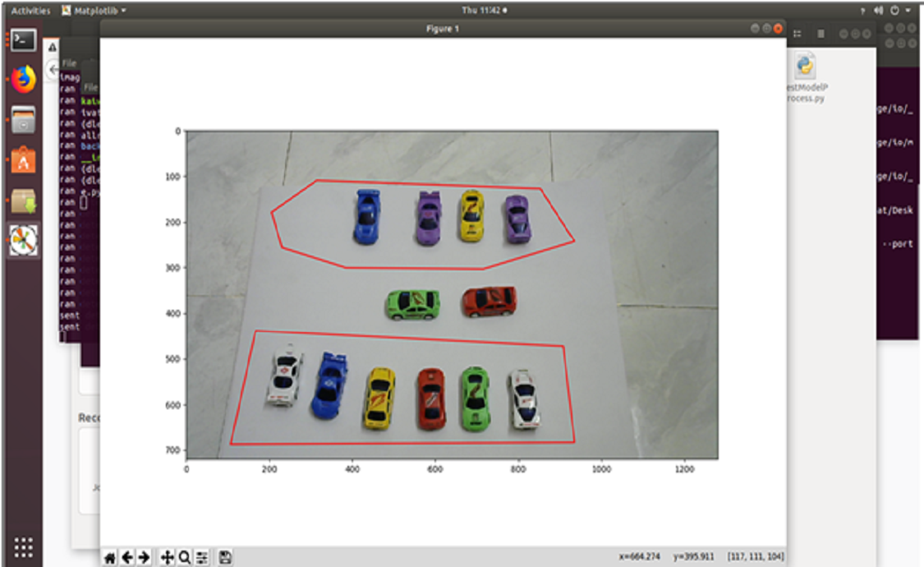Go forward to next view in plot toolbar
924x567 pixels.
pyautogui.click(x=144, y=557)
